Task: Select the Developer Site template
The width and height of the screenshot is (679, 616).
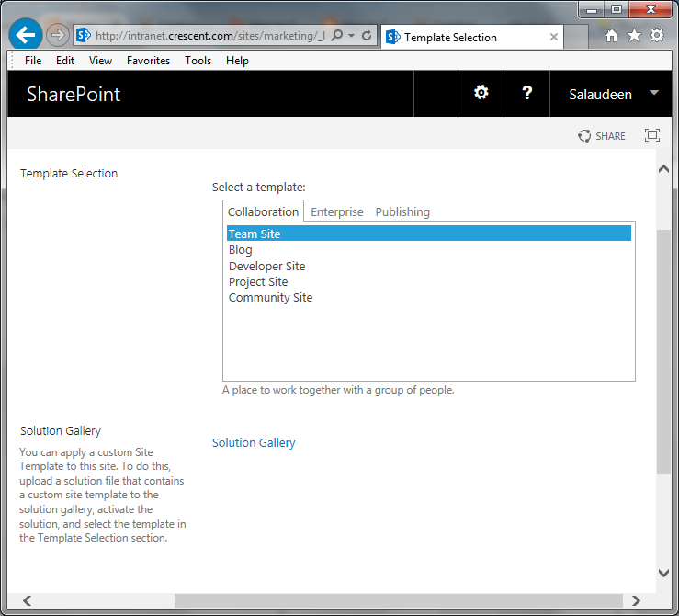Action: coord(429,266)
